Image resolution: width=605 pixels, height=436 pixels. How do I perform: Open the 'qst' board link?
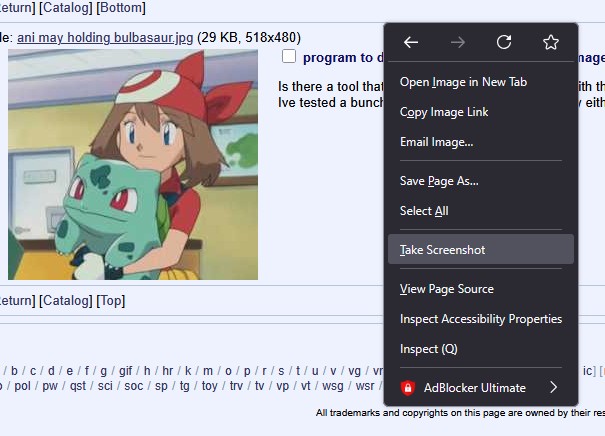tap(78, 386)
